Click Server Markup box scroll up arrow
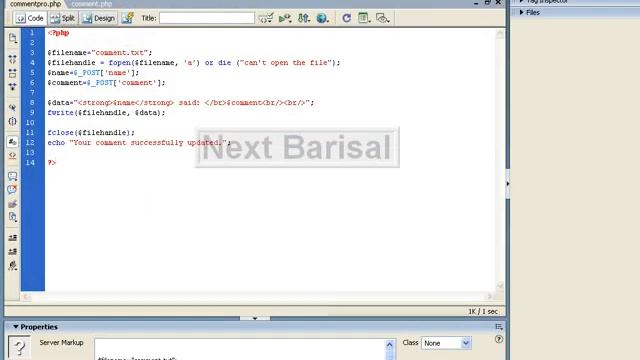Screen dimensions: 640x360 click(x=389, y=345)
